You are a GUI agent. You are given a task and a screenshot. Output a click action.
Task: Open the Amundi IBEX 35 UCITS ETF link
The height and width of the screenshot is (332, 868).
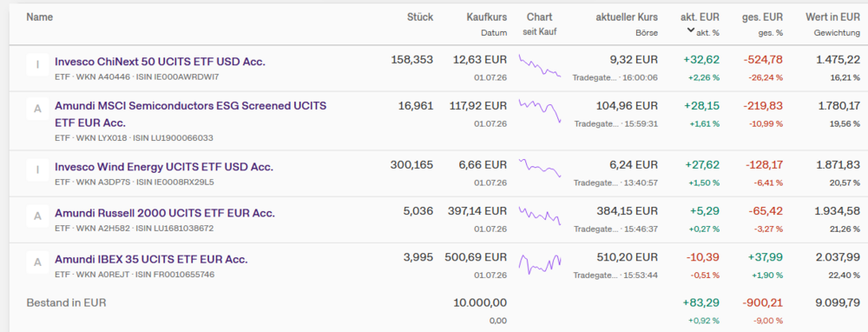click(151, 259)
